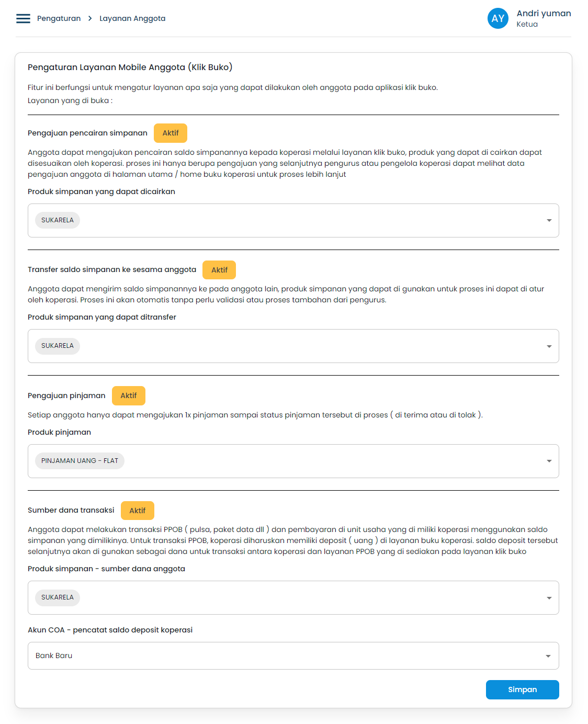Click the SUKARELA chip in the sumber dana field
This screenshot has height=724, width=588.
click(x=58, y=597)
